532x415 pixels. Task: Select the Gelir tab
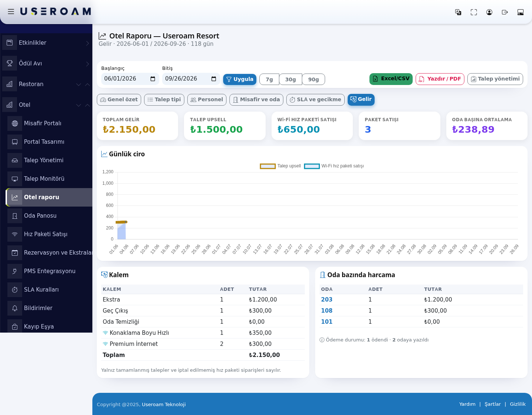361,99
